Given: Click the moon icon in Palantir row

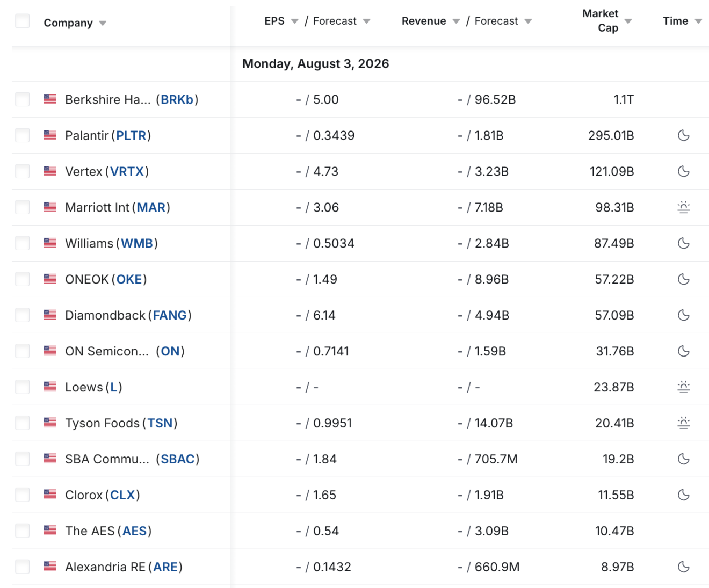Looking at the screenshot, I should point(683,135).
